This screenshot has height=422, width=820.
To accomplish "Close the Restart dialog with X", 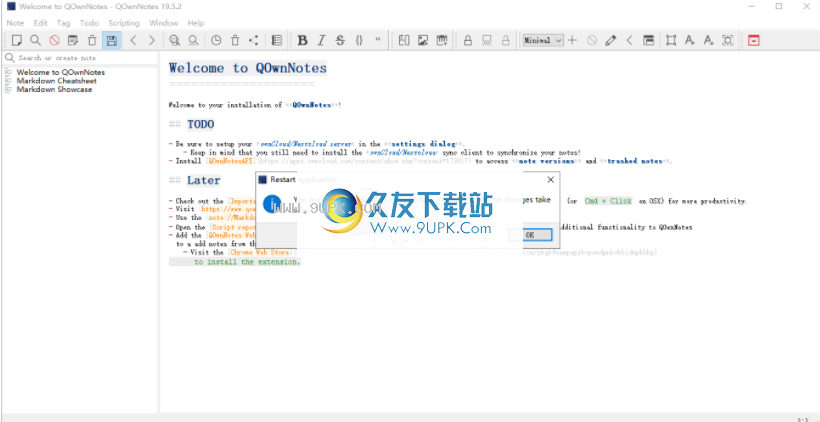I will pyautogui.click(x=550, y=179).
